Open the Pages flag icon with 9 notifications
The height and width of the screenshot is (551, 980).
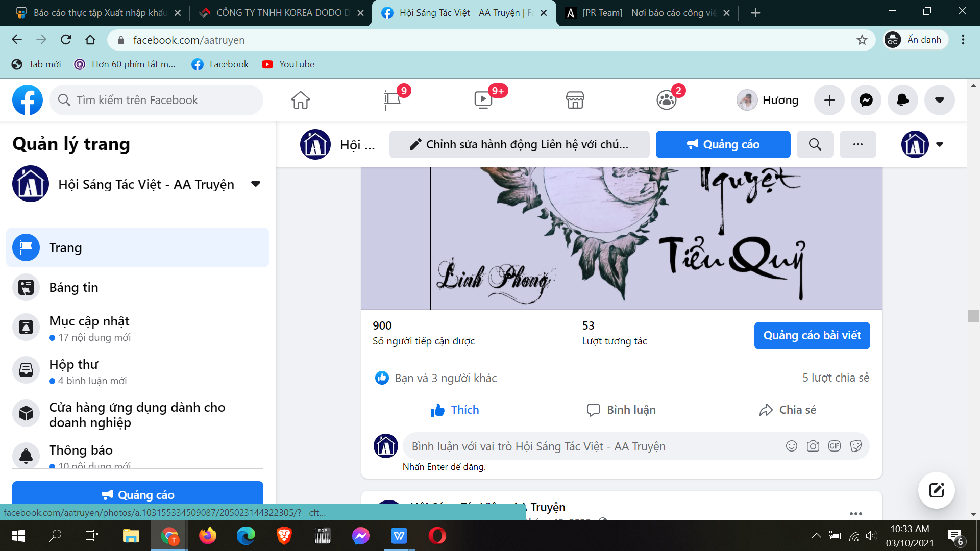[x=393, y=100]
